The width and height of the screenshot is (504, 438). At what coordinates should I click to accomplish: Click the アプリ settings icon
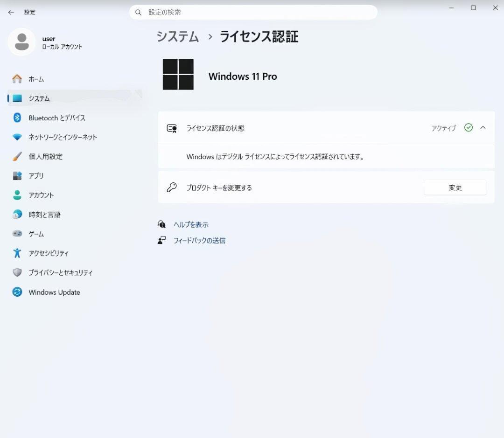(x=16, y=176)
